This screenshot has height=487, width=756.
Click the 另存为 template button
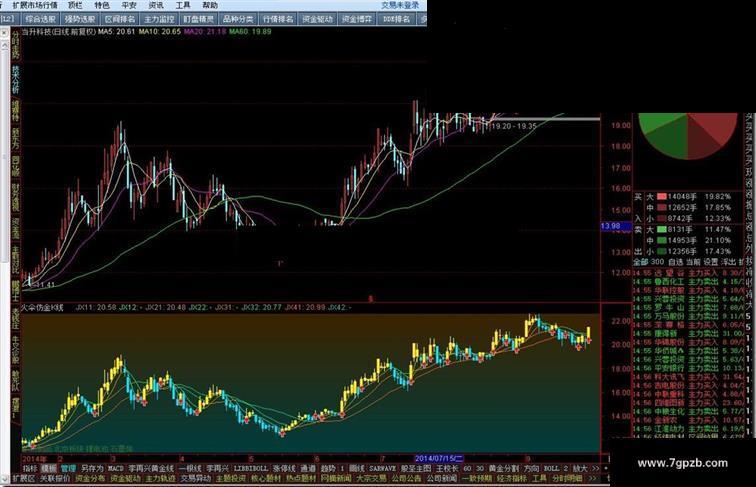(x=92, y=468)
